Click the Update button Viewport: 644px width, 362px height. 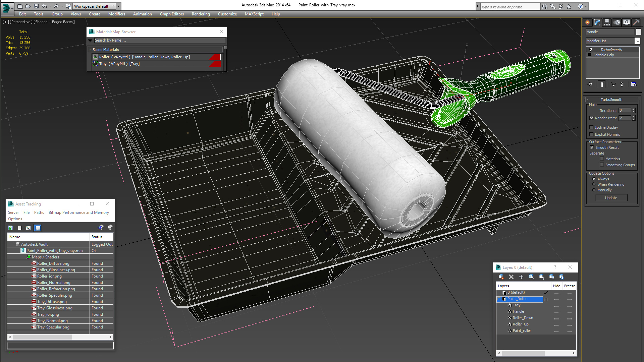pyautogui.click(x=611, y=198)
